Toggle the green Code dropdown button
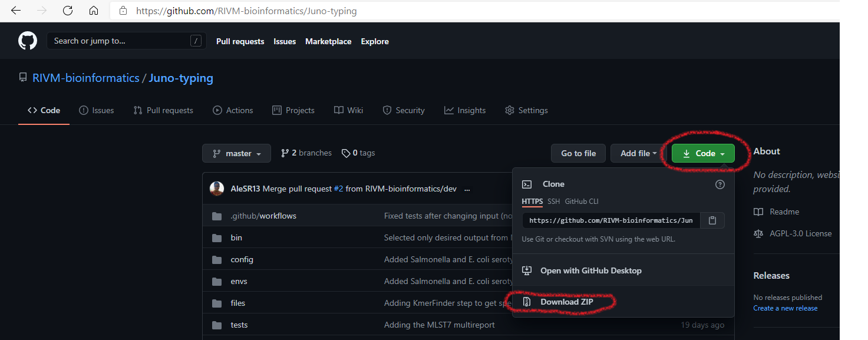The image size is (868, 340). 703,153
